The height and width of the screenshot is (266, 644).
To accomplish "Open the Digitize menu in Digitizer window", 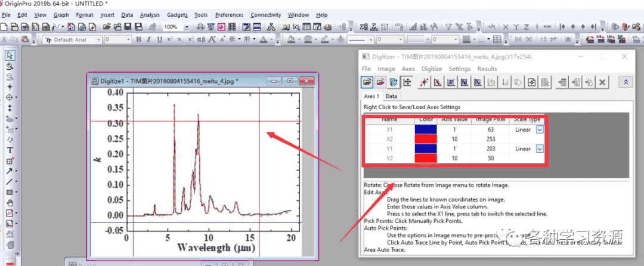I will pos(432,69).
